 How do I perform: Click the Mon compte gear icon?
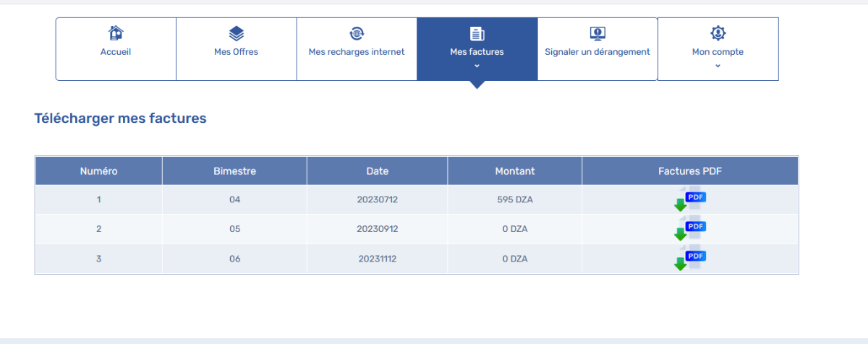point(718,33)
